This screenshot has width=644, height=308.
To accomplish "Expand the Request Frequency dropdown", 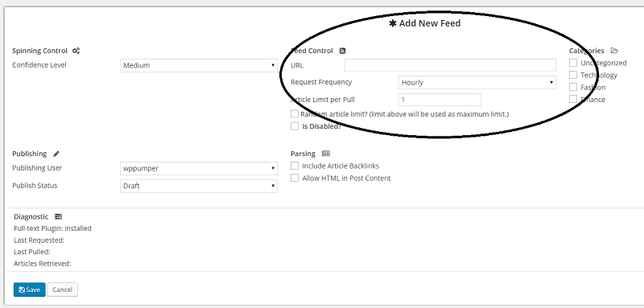I will (x=477, y=83).
